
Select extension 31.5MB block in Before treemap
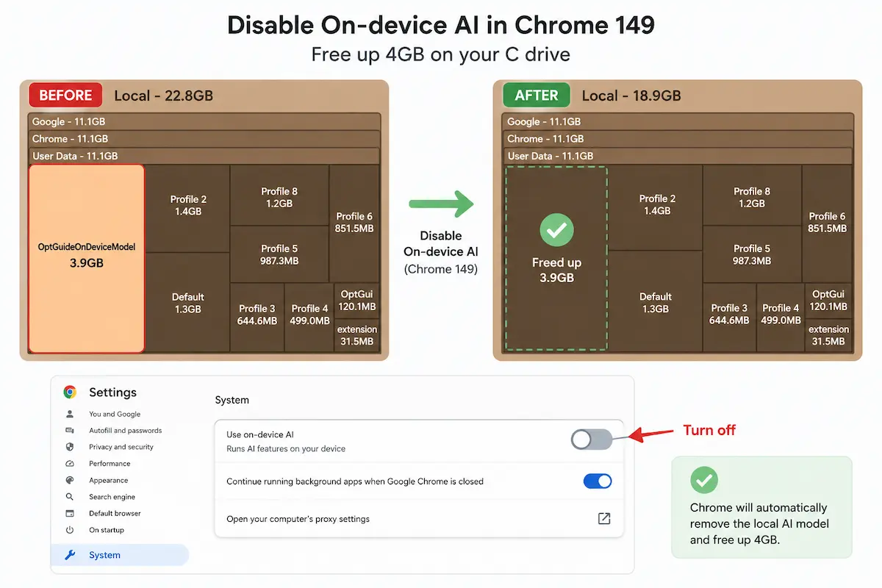coord(357,336)
